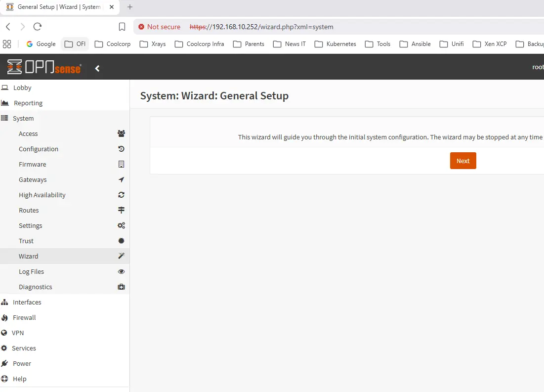Open the Lobby menu item

pyautogui.click(x=22, y=87)
